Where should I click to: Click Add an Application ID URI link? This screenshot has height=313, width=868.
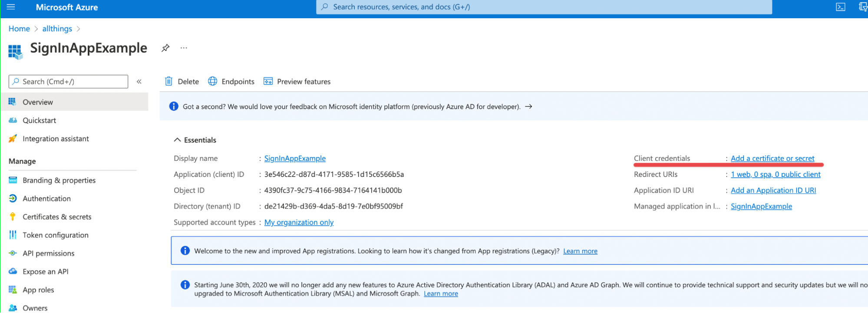pyautogui.click(x=773, y=190)
